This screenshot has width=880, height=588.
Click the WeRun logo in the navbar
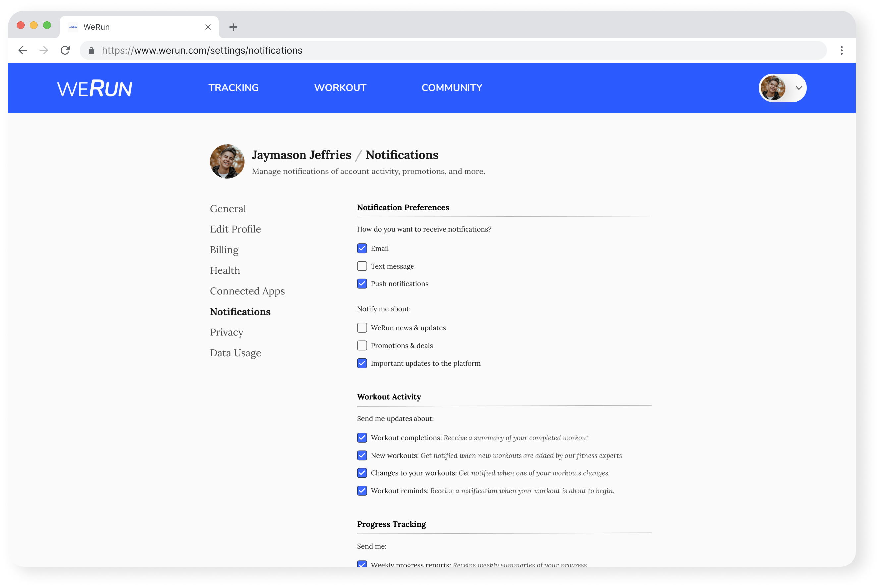(95, 87)
